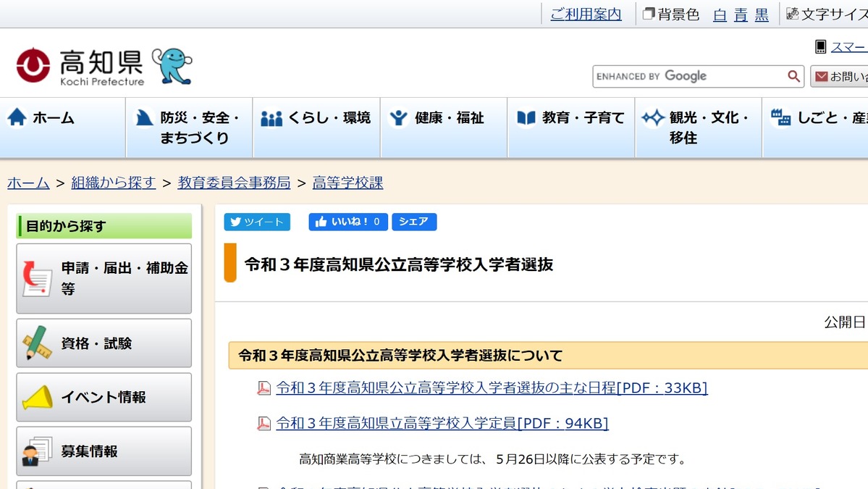Click the スマートフォン version link

point(849,48)
